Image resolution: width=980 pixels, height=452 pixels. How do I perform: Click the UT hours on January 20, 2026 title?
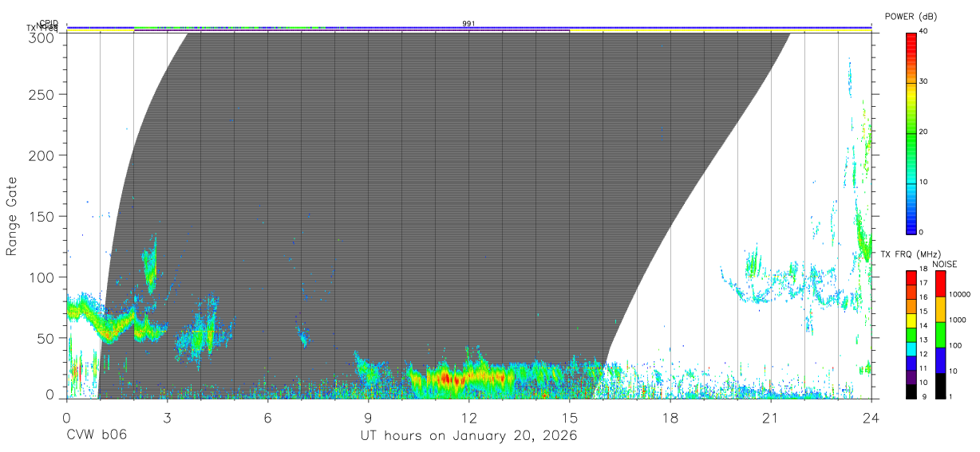click(468, 436)
